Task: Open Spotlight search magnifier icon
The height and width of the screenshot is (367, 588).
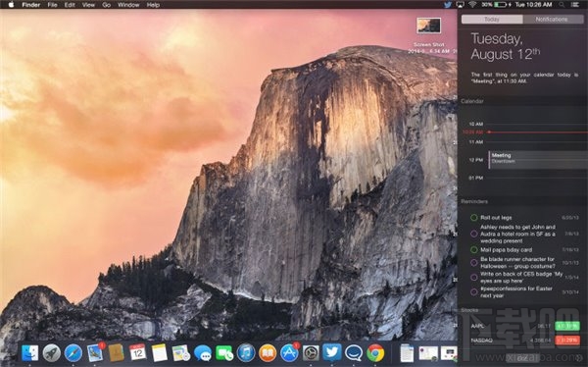Action: click(x=562, y=5)
